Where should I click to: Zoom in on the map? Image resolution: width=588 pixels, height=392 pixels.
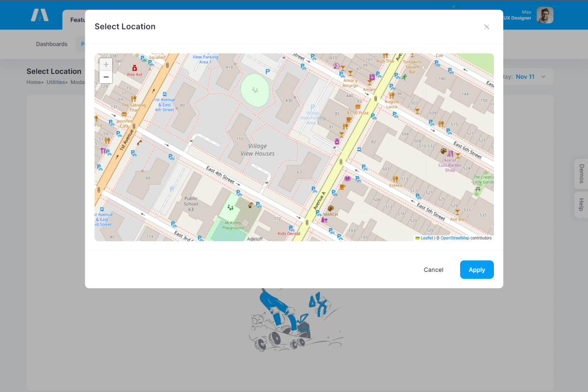pyautogui.click(x=106, y=65)
